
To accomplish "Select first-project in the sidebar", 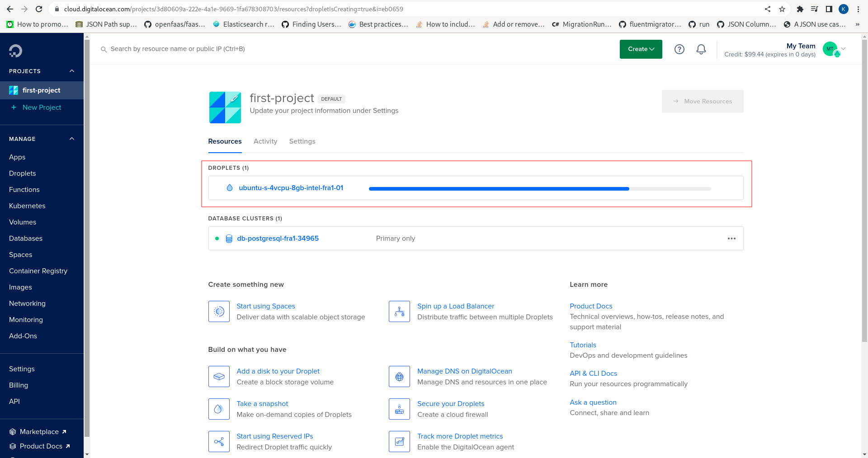I will click(x=42, y=90).
